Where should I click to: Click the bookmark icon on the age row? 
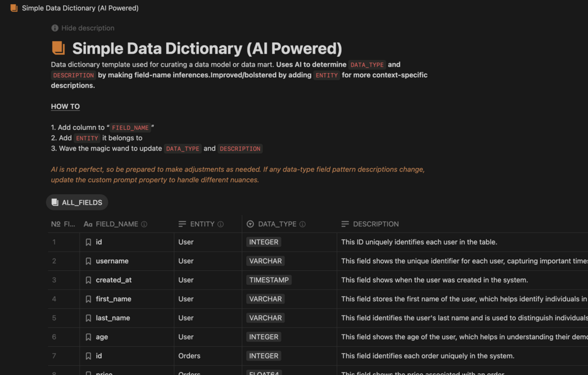[88, 337]
